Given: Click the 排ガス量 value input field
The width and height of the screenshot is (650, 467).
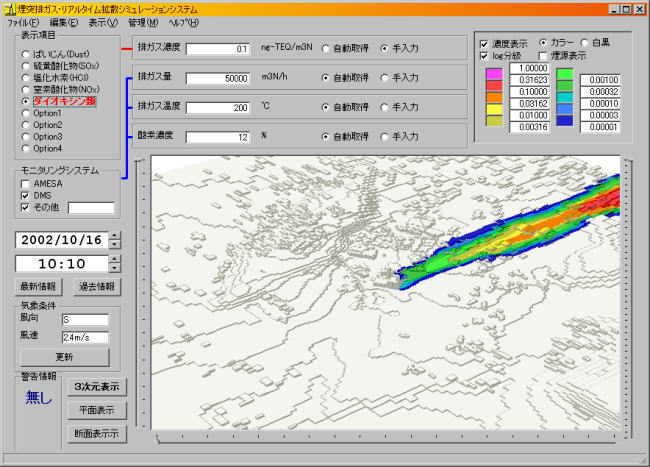Looking at the screenshot, I should pos(219,78).
